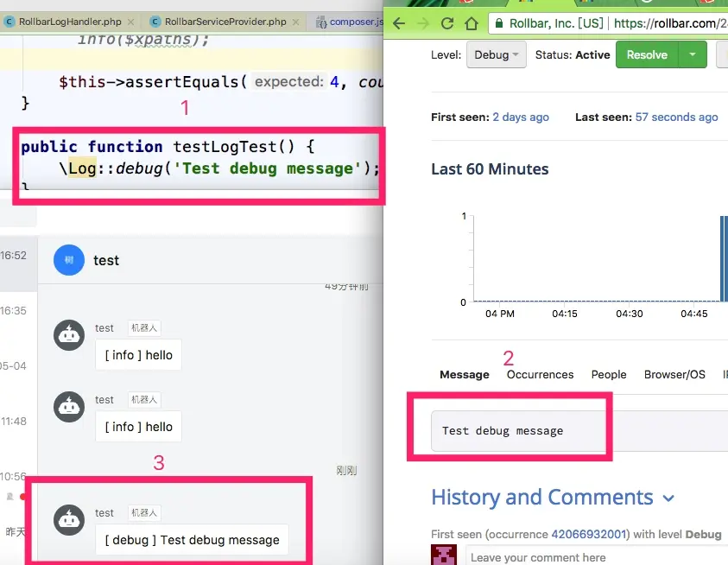728x565 pixels.
Task: Open the 2 days ago first seen link
Action: [x=521, y=117]
